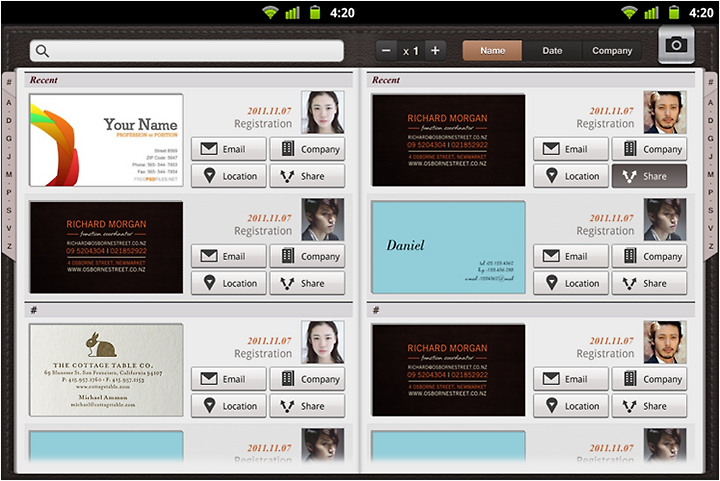
Task: Show Location for Cottage Table Co. card
Action: click(229, 406)
